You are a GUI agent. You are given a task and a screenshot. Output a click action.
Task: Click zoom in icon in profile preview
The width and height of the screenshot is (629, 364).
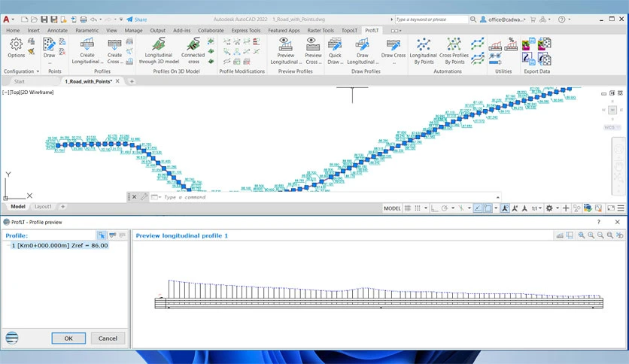tap(591, 235)
